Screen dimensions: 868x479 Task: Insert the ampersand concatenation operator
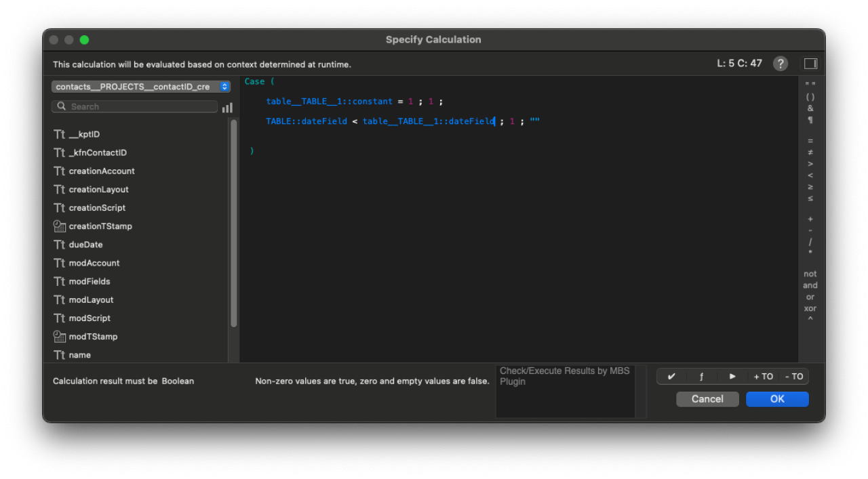(810, 108)
